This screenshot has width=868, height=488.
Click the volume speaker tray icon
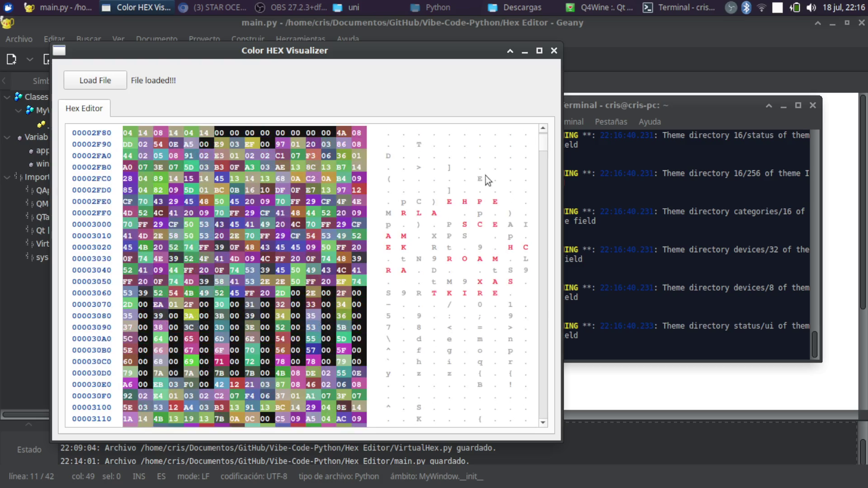pos(811,7)
